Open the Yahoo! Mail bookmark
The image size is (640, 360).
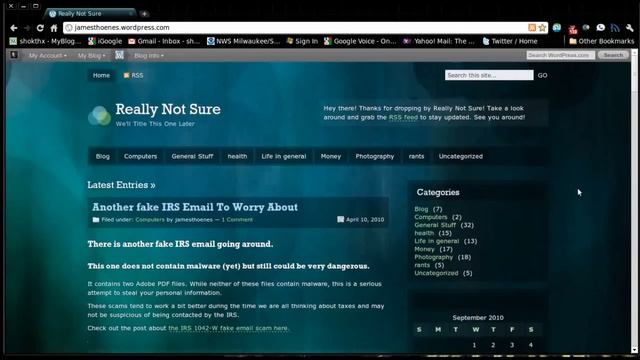click(x=439, y=41)
